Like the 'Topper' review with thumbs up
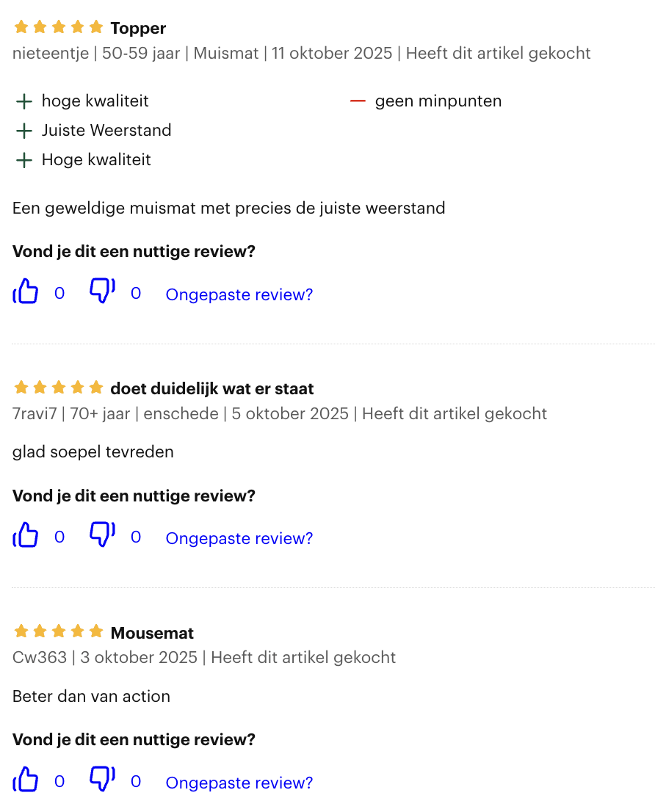This screenshot has height=812, width=655. coord(26,292)
